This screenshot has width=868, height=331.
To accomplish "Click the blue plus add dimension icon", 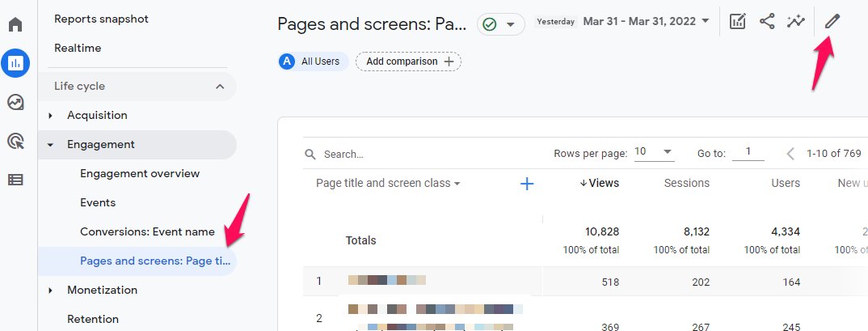I will [527, 184].
